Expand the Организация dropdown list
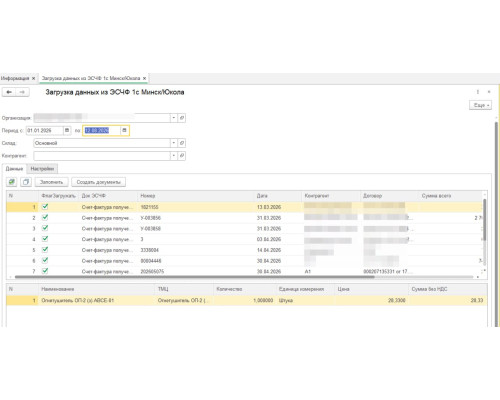The height and width of the screenshot is (400, 500). click(x=174, y=118)
